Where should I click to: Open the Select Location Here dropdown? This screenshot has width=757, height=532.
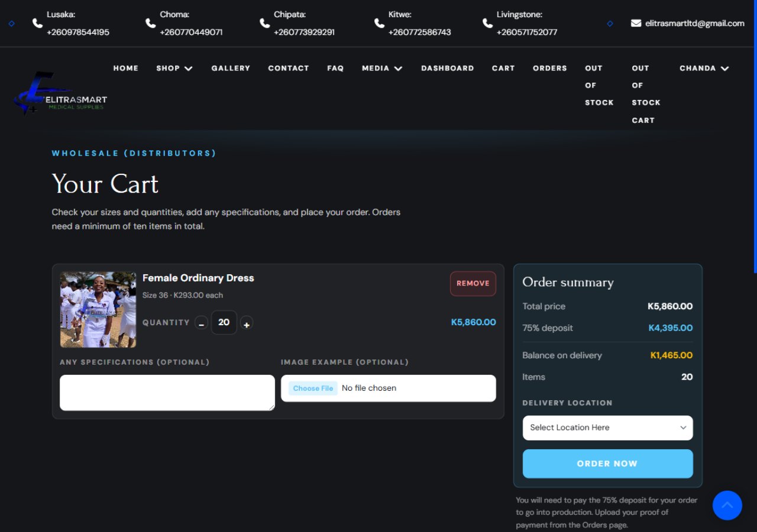[607, 427]
